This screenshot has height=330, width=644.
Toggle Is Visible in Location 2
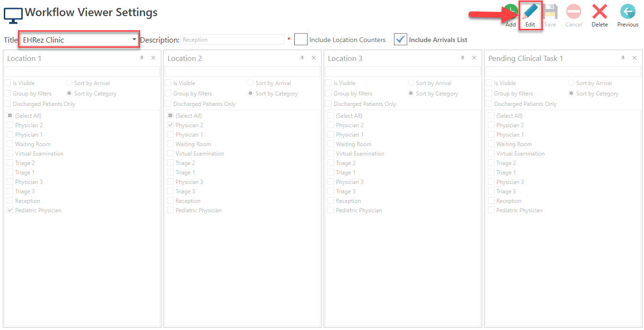click(x=168, y=83)
